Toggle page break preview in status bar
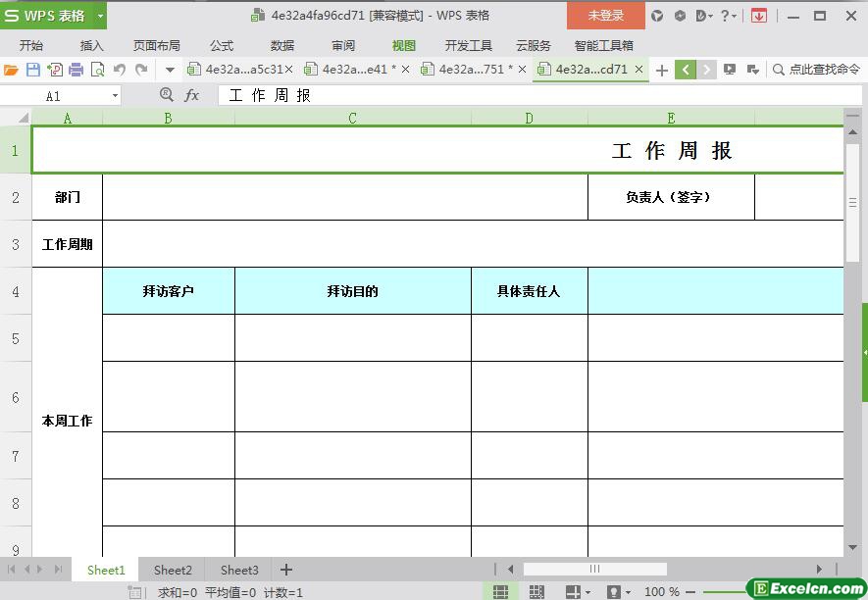Viewport: 868px width, 600px height. pos(536,592)
